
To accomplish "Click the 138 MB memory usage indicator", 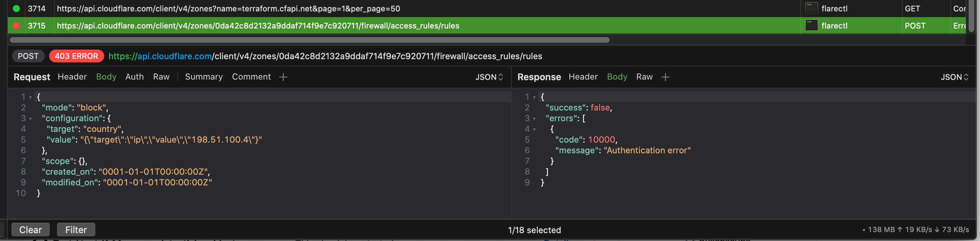I will [x=881, y=230].
